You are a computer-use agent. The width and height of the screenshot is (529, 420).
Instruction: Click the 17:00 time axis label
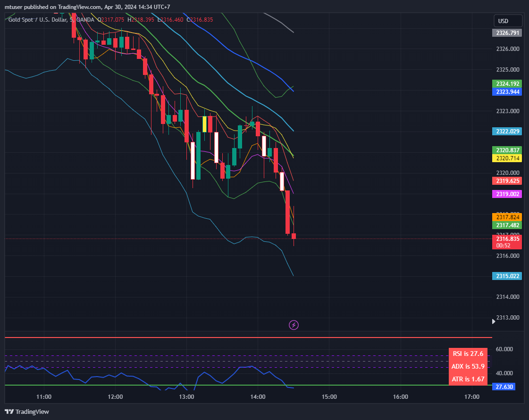point(471,397)
